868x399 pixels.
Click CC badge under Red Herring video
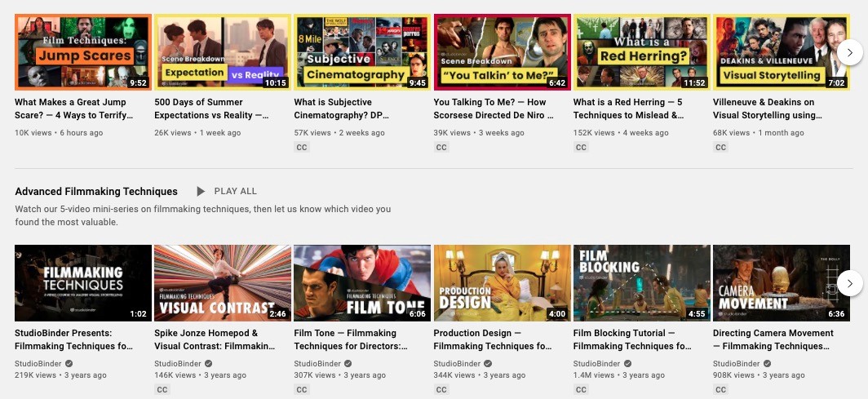(581, 147)
